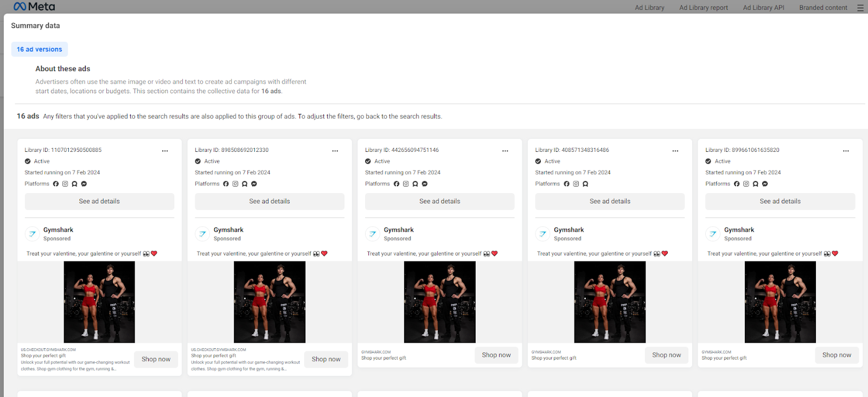Click Facebook platform icon on ad 442656094751146

[397, 184]
